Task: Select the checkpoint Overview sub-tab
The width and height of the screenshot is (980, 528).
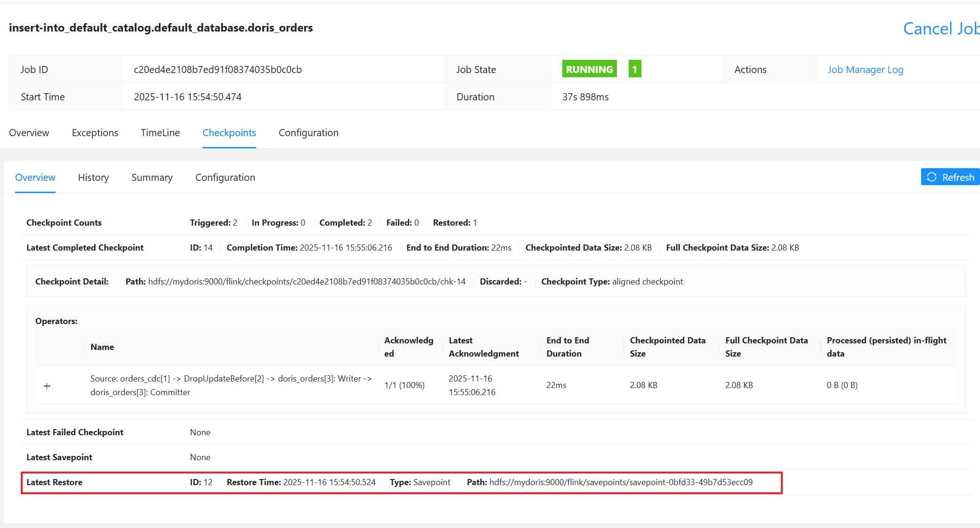Action: pyautogui.click(x=35, y=178)
